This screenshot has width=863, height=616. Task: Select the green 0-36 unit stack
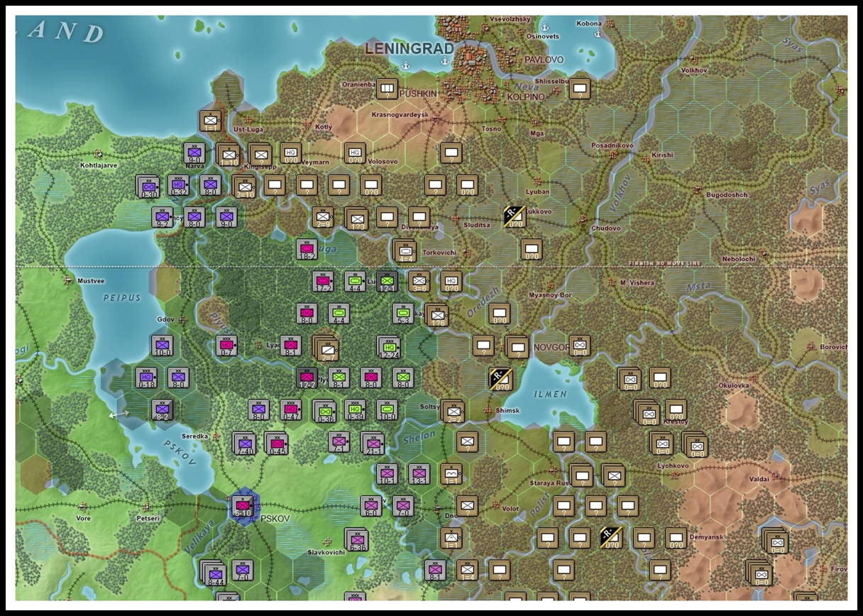pyautogui.click(x=325, y=412)
